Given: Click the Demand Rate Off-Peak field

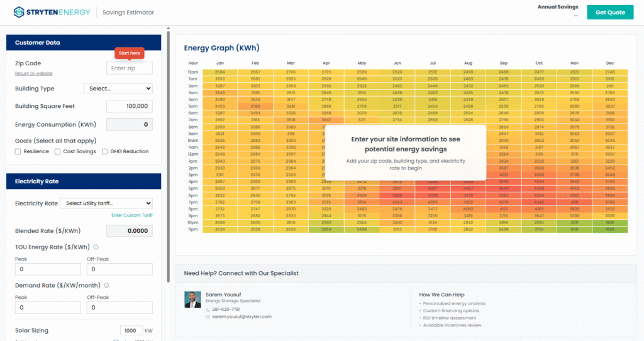Looking at the screenshot, I should (119, 308).
